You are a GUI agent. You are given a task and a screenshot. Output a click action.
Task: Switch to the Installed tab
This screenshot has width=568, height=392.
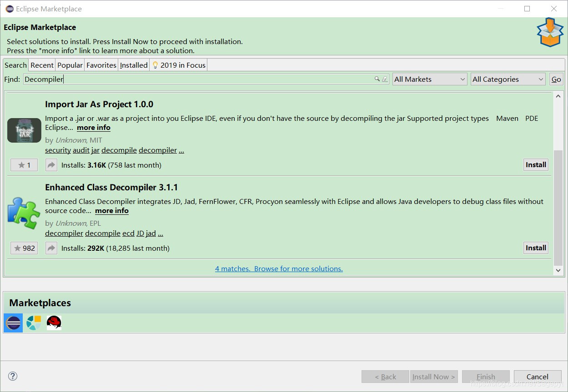click(x=134, y=65)
